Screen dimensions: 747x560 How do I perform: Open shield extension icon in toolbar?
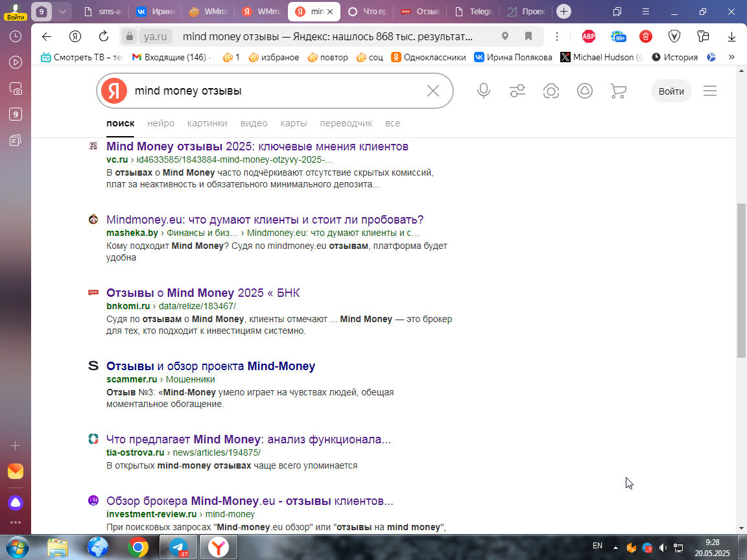click(x=674, y=36)
